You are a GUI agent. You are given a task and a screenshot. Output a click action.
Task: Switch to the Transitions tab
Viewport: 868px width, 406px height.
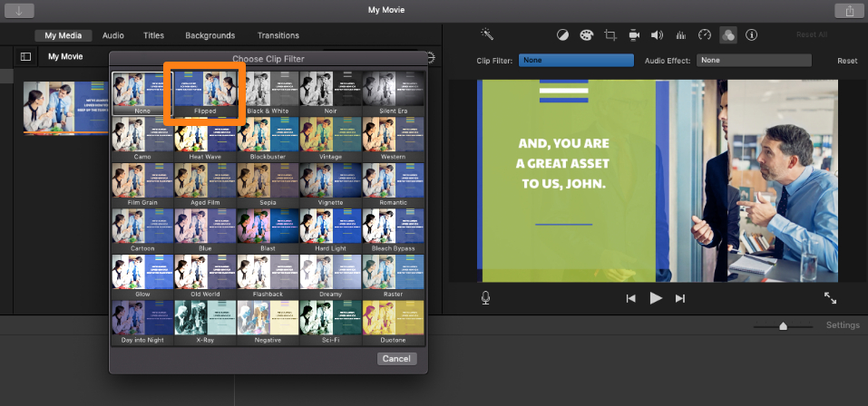pyautogui.click(x=278, y=35)
